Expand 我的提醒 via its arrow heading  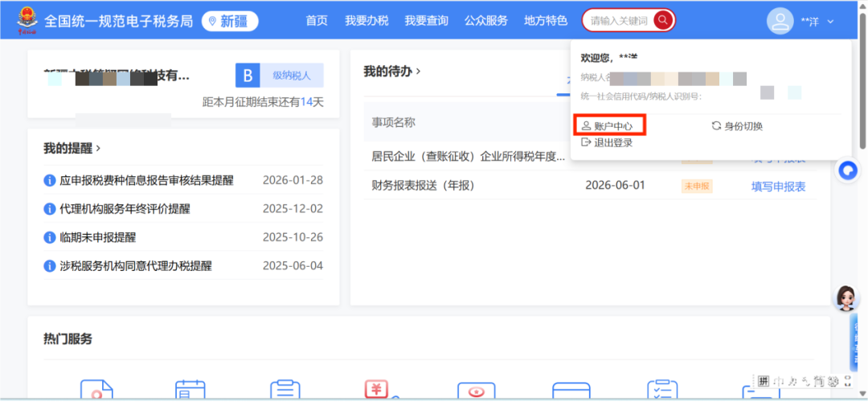[x=72, y=148]
